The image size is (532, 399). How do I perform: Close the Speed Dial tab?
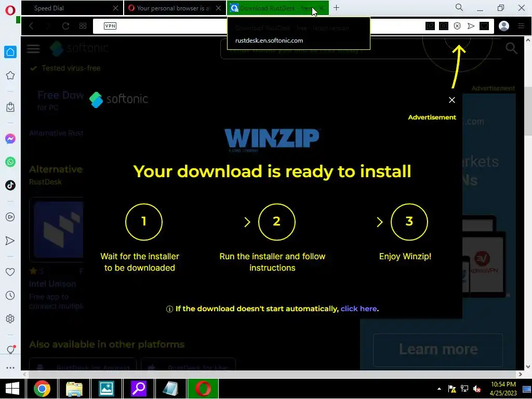pos(116,8)
